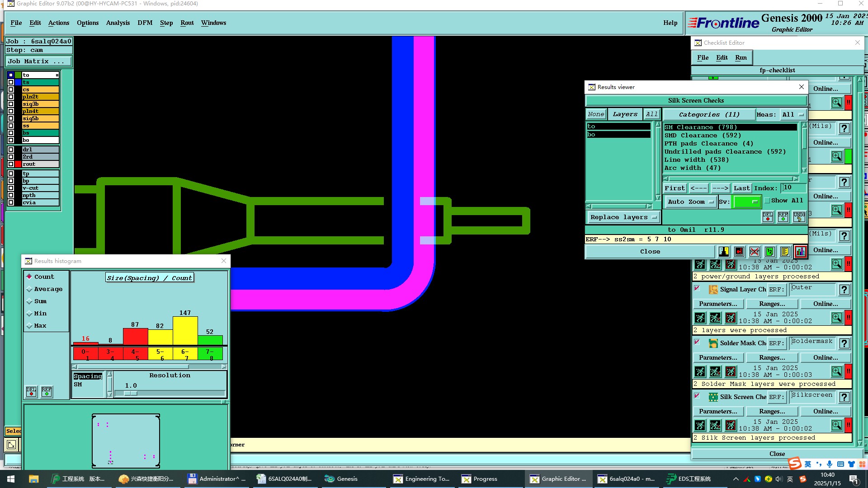Open the Solder Mask check results magnifier
The height and width of the screenshot is (488, 868).
pyautogui.click(x=837, y=371)
